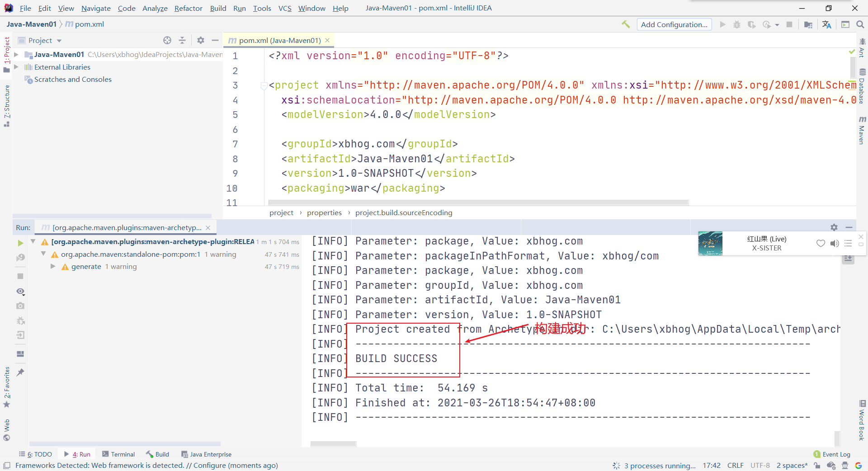Screen dimensions: 868x471
Task: Open Maven side tool window
Action: pyautogui.click(x=862, y=130)
